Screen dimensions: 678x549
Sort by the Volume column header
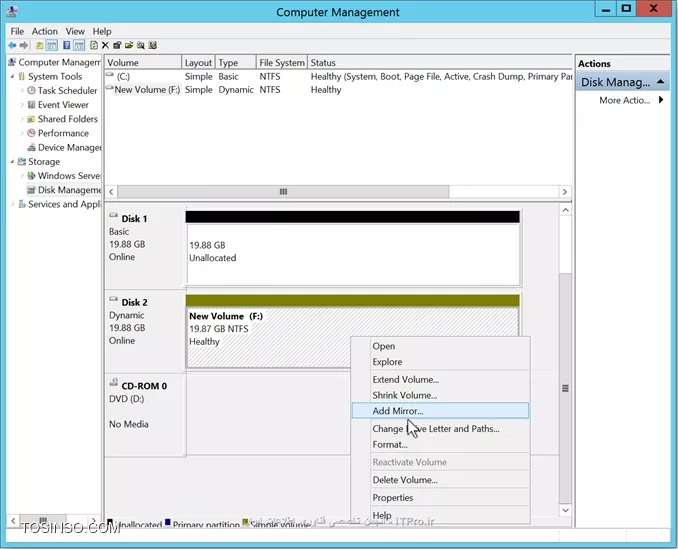tap(143, 63)
